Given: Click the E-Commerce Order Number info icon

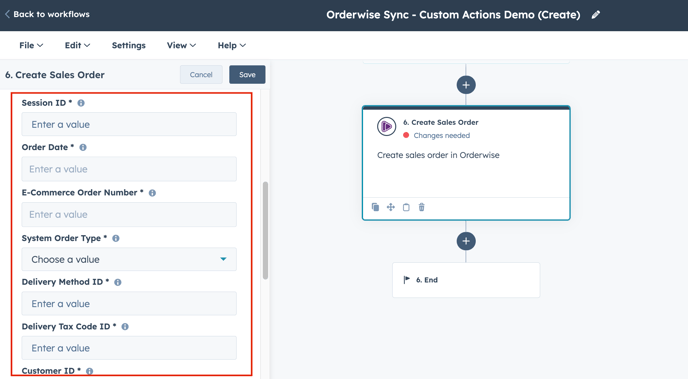Looking at the screenshot, I should point(152,193).
